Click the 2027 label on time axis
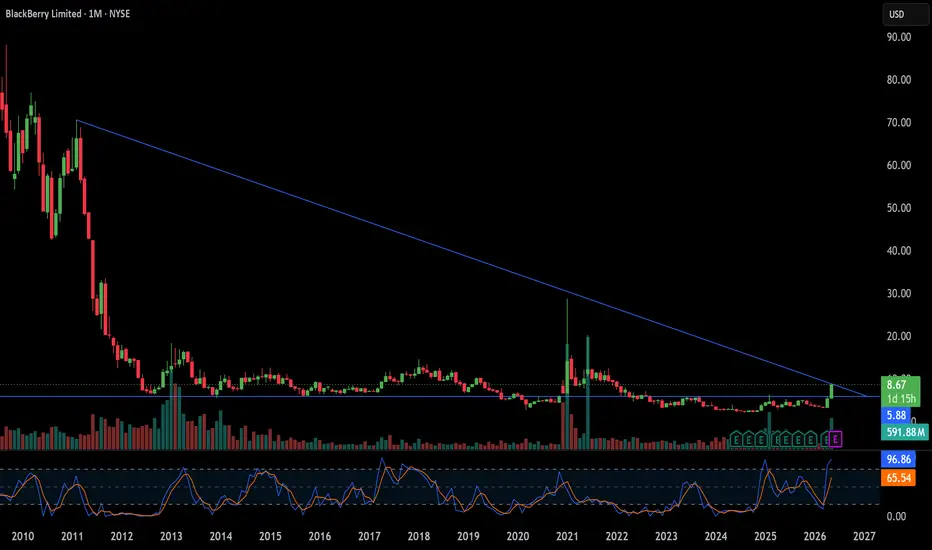This screenshot has width=932, height=550. pos(864,536)
